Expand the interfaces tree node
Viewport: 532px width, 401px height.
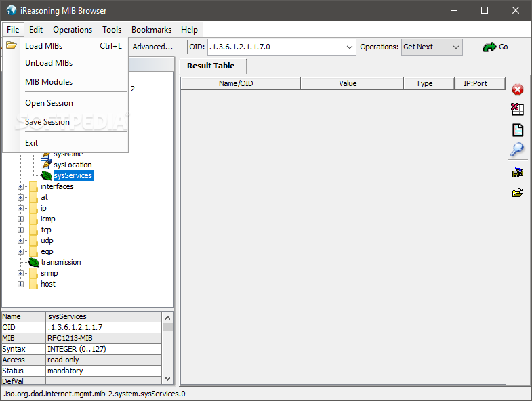[21, 186]
